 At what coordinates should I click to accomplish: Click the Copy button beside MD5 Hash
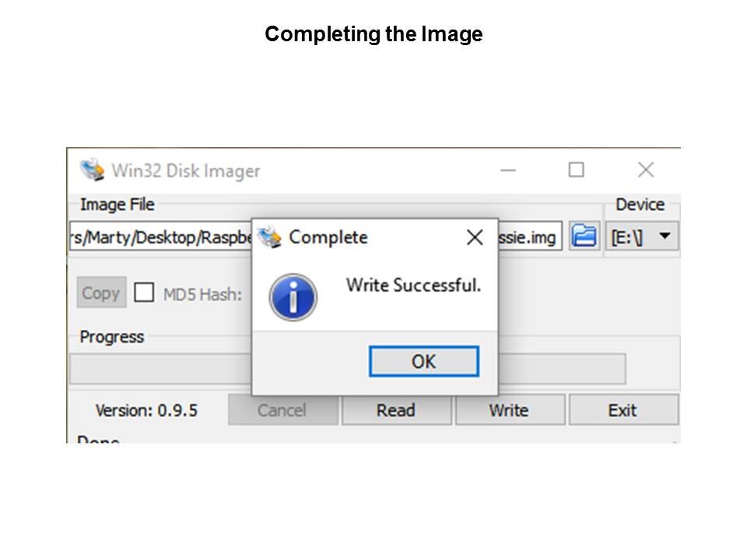(x=101, y=293)
